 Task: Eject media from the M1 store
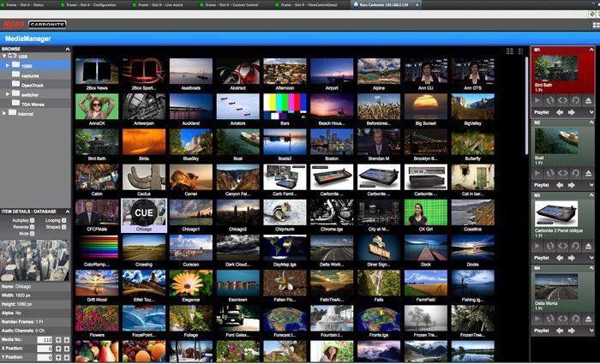[588, 100]
